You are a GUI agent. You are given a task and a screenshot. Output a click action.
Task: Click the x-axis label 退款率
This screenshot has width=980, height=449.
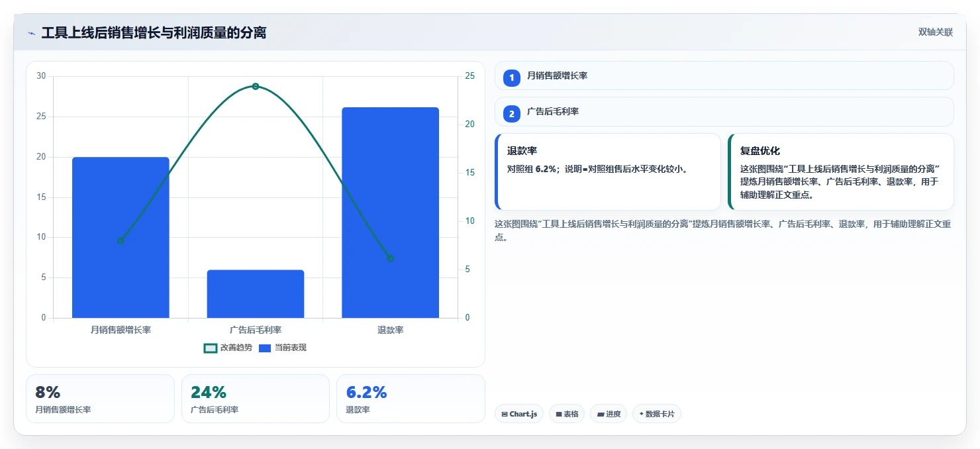pyautogui.click(x=390, y=330)
